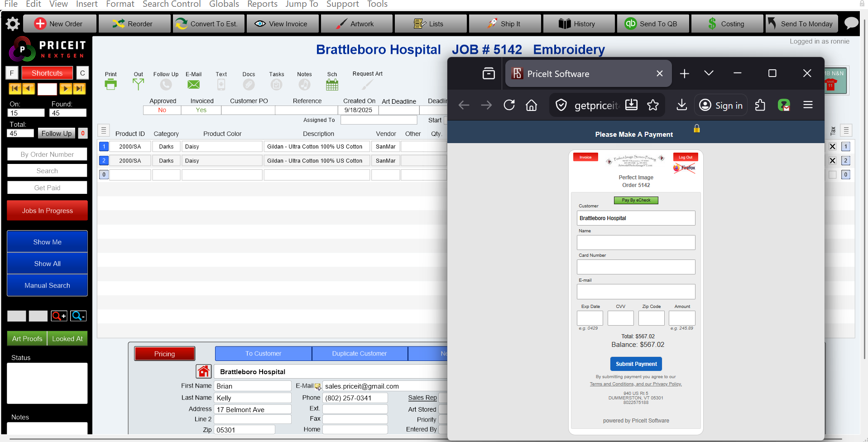868x442 pixels.
Task: Click the Print icon above the order
Action: 111,84
